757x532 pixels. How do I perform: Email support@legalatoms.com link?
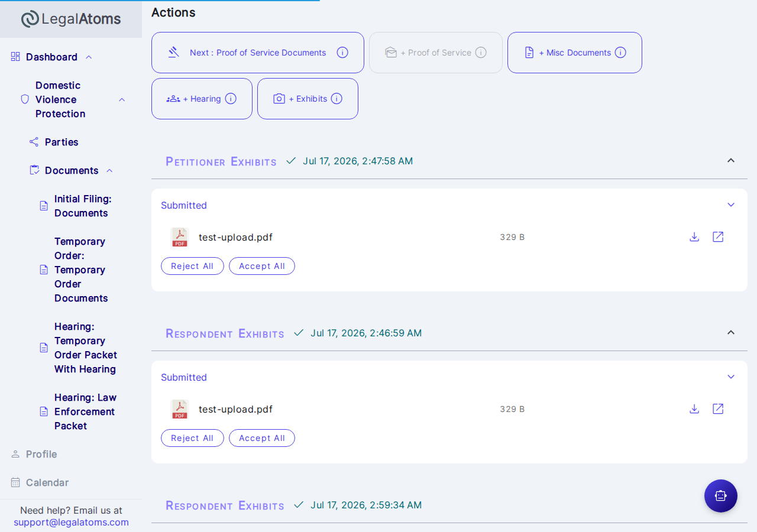pyautogui.click(x=71, y=522)
